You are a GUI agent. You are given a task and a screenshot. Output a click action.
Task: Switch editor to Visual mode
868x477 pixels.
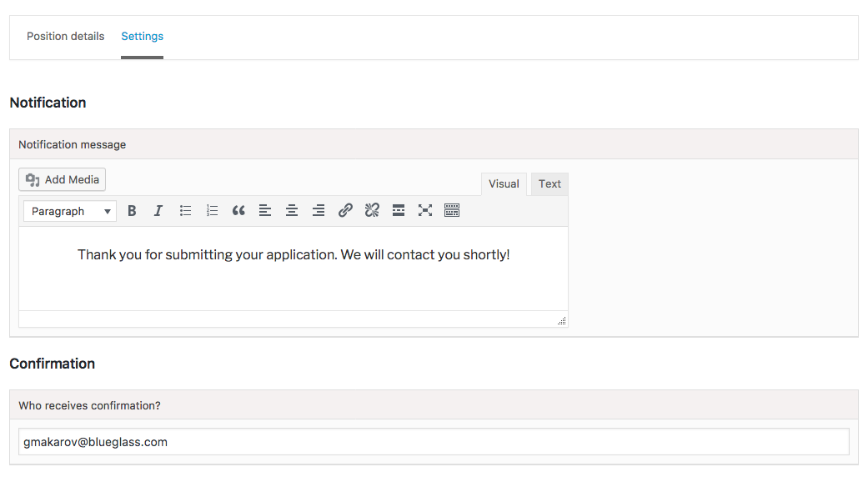504,184
